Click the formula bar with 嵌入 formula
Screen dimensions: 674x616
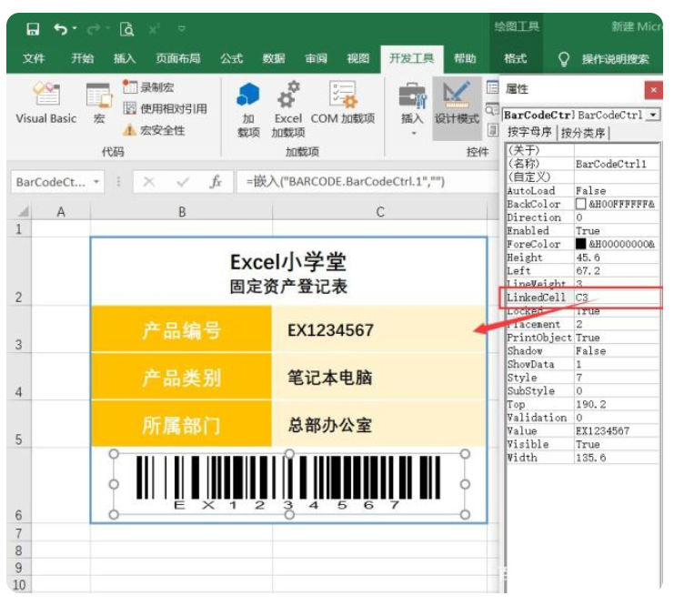pos(367,182)
